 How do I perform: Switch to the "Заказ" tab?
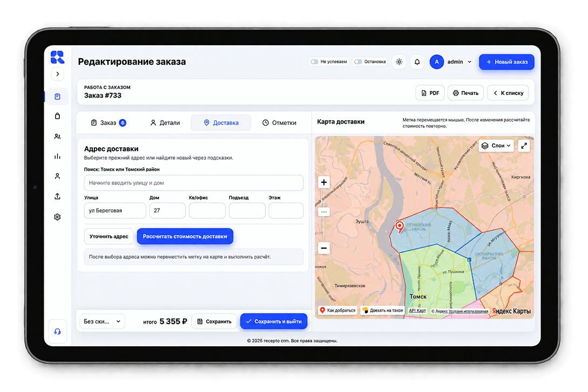point(109,123)
